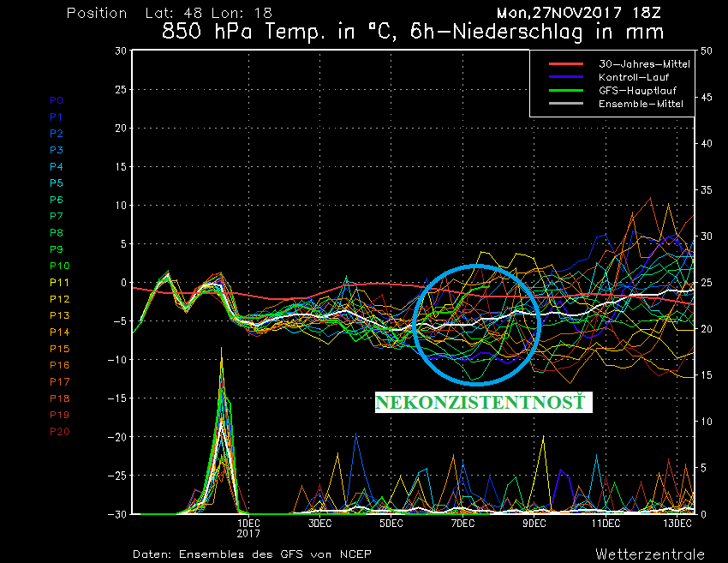Click the Mon,27NOV2017 18Z run timestamp
Viewport: 728px width, 563px height.
580,13
